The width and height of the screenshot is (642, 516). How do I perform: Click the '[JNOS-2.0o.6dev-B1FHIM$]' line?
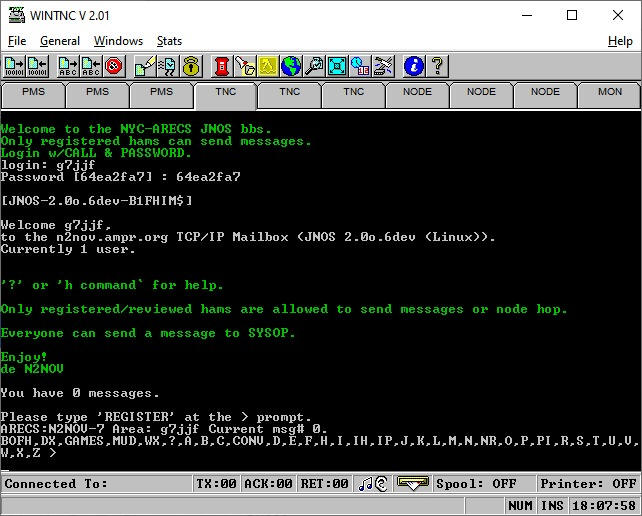pos(97,201)
